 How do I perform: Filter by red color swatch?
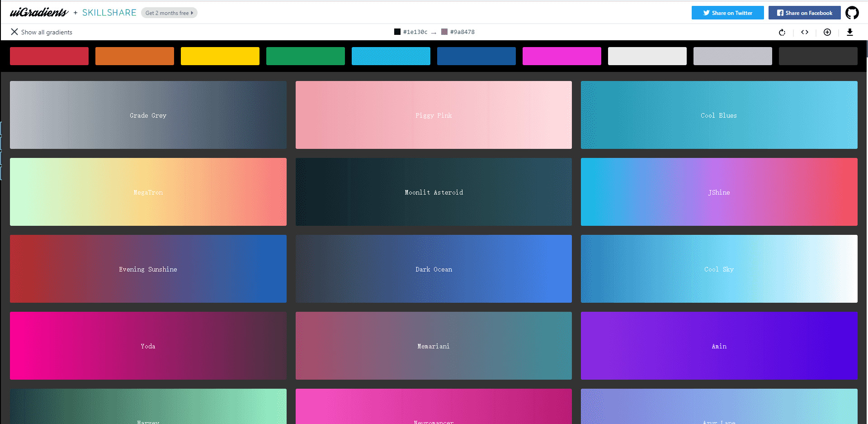click(49, 56)
